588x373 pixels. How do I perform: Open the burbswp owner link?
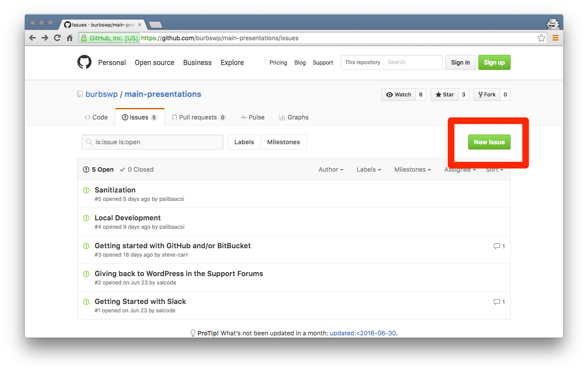(x=101, y=94)
